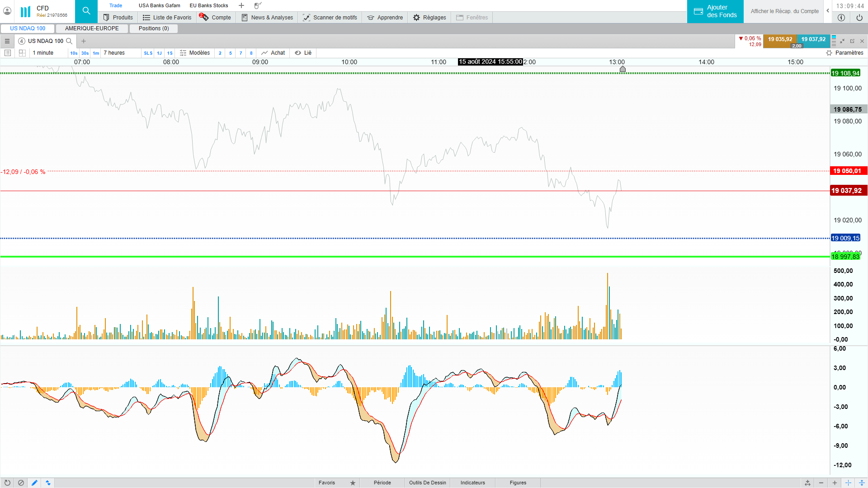Screen dimensions: 868x488
Task: Expand the Modèles templates menu
Action: pos(195,53)
